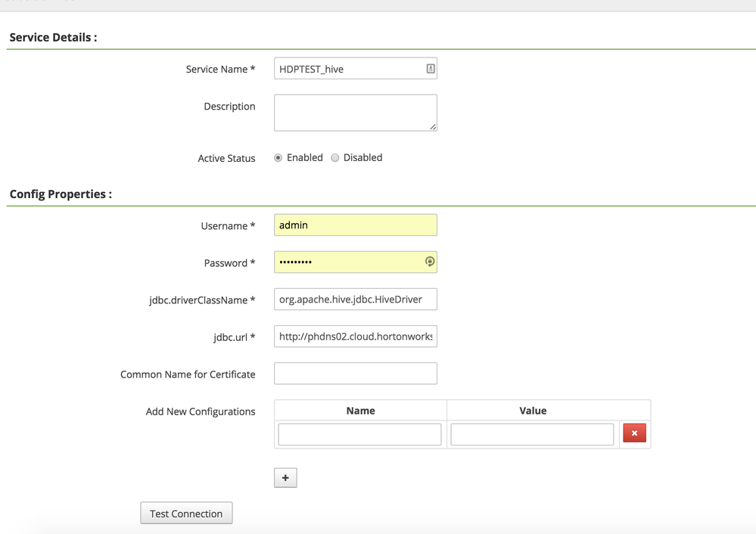Screen dimensions: 756x534
Task: Click the empty configuration Name input
Action: click(x=359, y=434)
